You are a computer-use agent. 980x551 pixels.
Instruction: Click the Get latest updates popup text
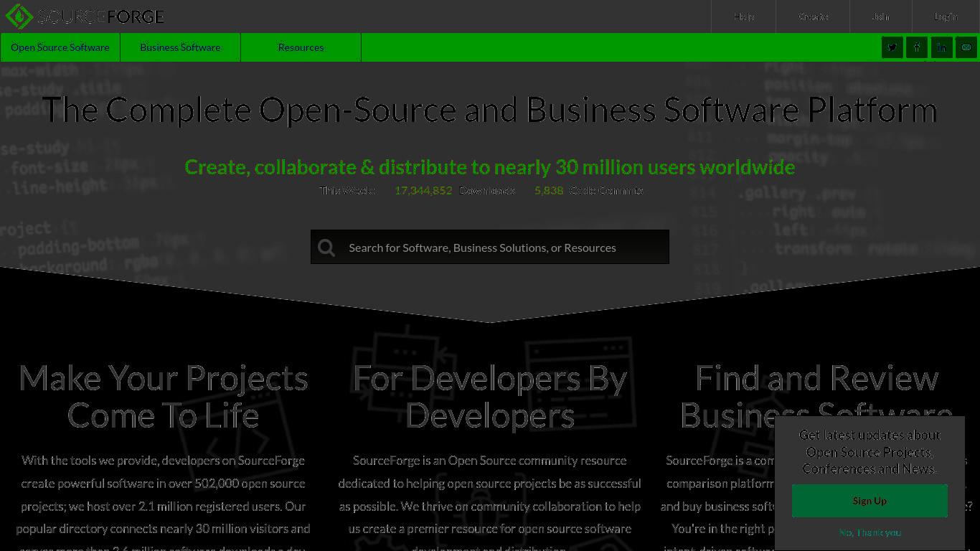click(870, 452)
